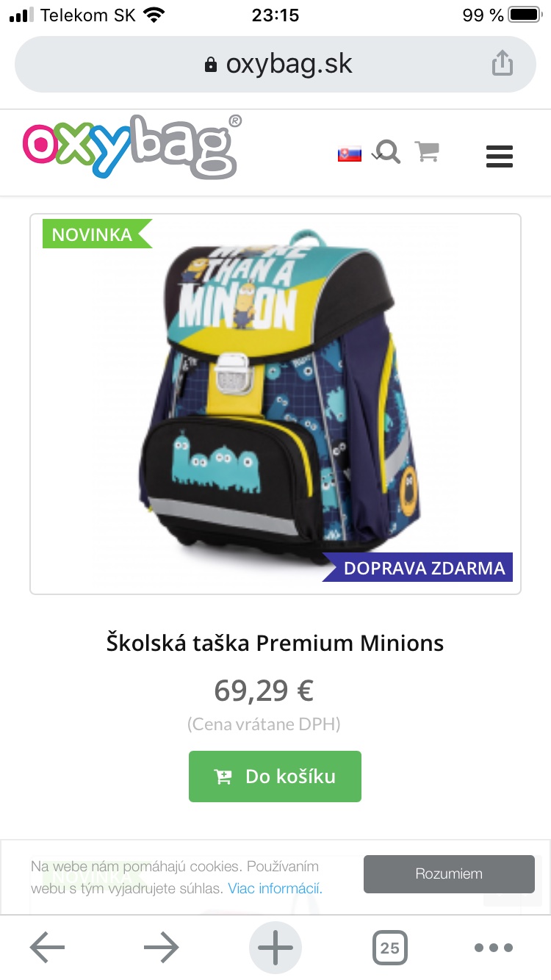This screenshot has width=551, height=980.
Task: Add to cart with Do košíku button
Action: coord(275,777)
